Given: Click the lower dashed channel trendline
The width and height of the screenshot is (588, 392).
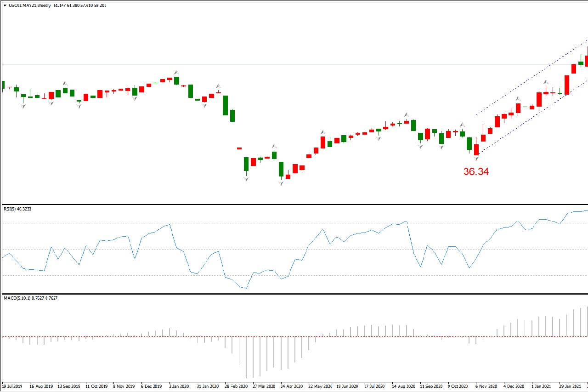Looking at the screenshot, I should point(528,120).
